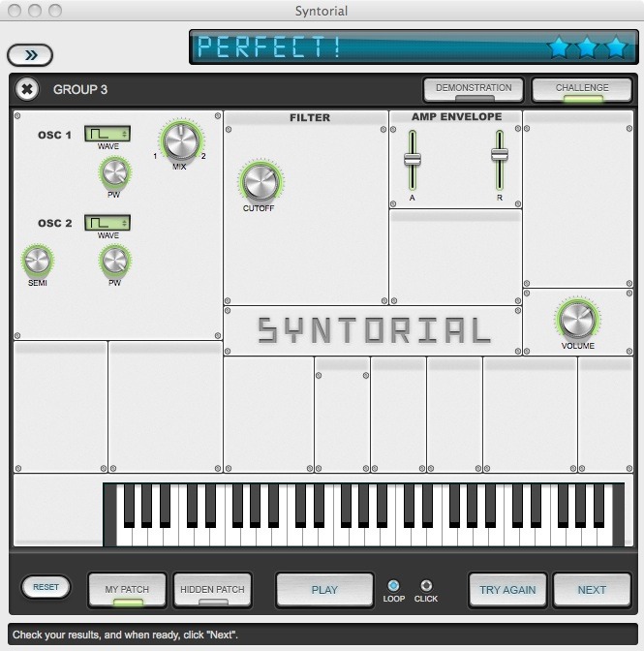This screenshot has width=644, height=651.
Task: Click the FILTER panel header
Action: click(310, 117)
